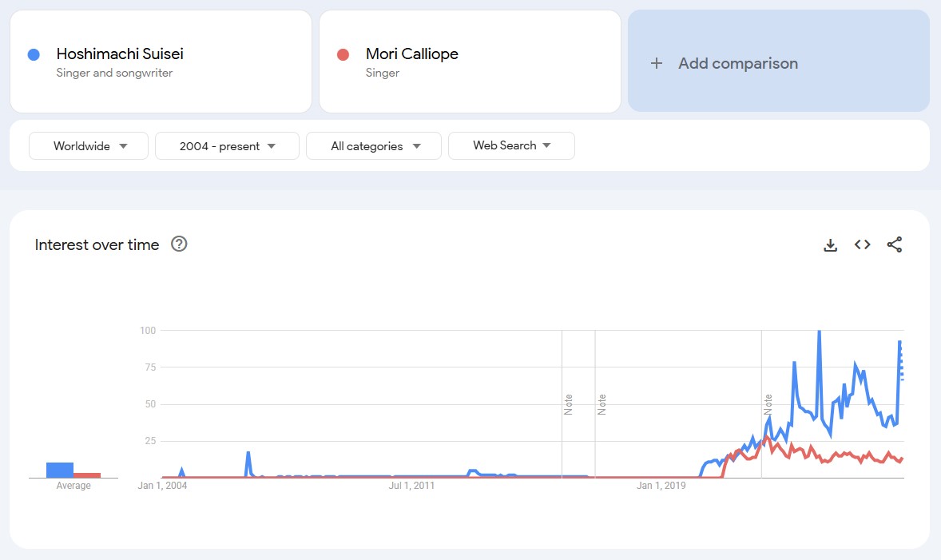Click the Singer subtitle under Mori Calliope

tap(383, 73)
